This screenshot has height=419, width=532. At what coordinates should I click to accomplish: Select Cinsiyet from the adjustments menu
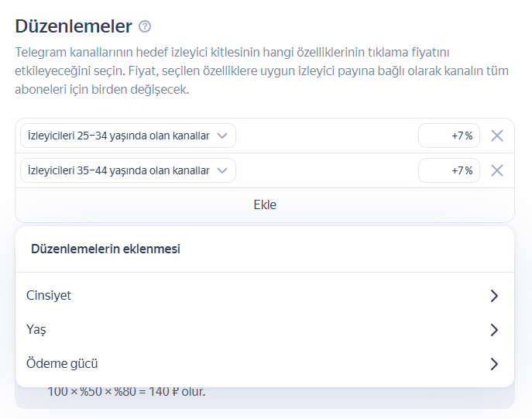point(50,296)
